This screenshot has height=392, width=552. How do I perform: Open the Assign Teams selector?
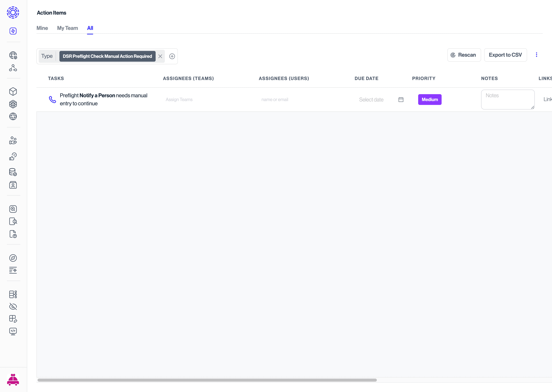(x=179, y=99)
